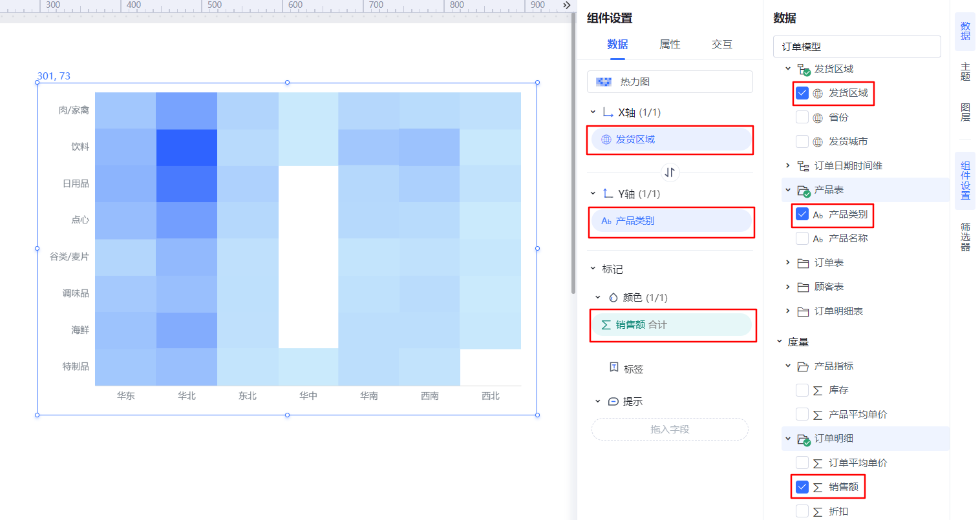Click the collapse panel double-chevron icon

(x=566, y=5)
